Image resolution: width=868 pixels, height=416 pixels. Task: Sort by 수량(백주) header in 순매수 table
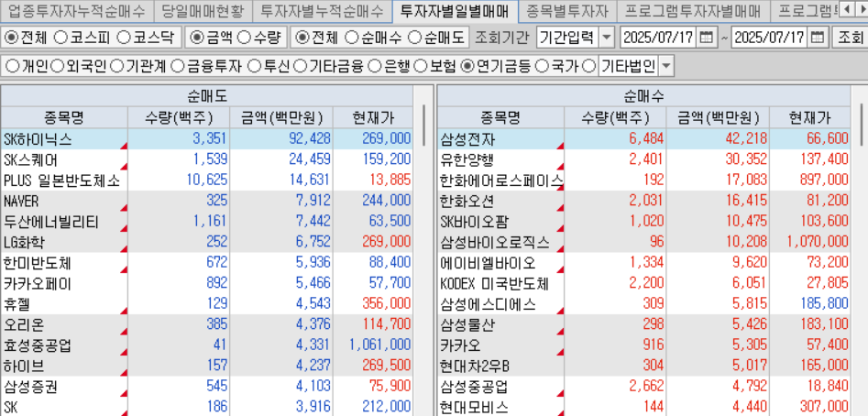(614, 117)
